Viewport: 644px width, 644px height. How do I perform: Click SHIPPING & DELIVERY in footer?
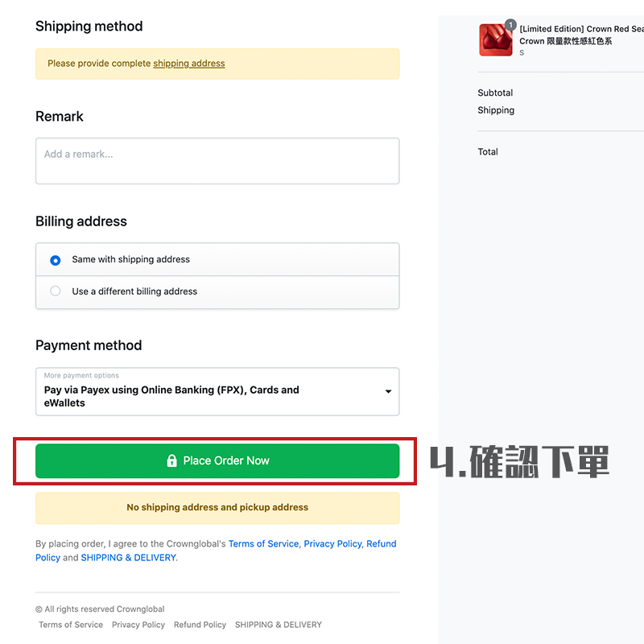point(278,625)
